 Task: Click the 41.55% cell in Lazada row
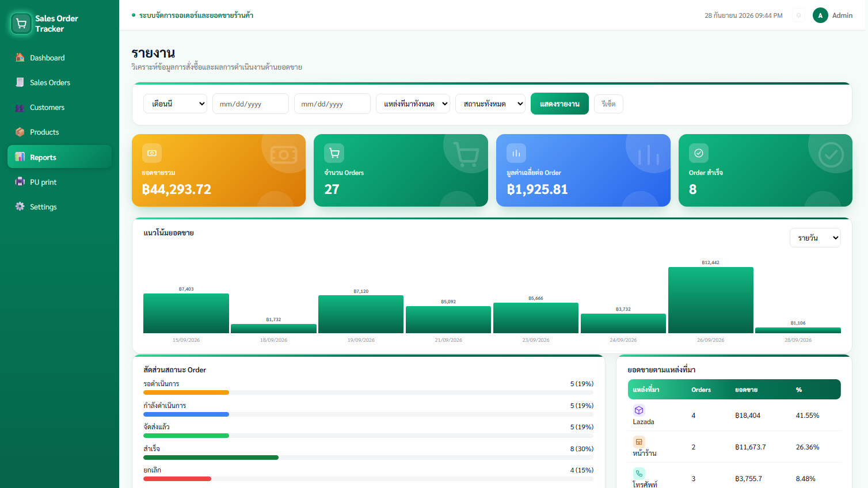[x=808, y=415]
